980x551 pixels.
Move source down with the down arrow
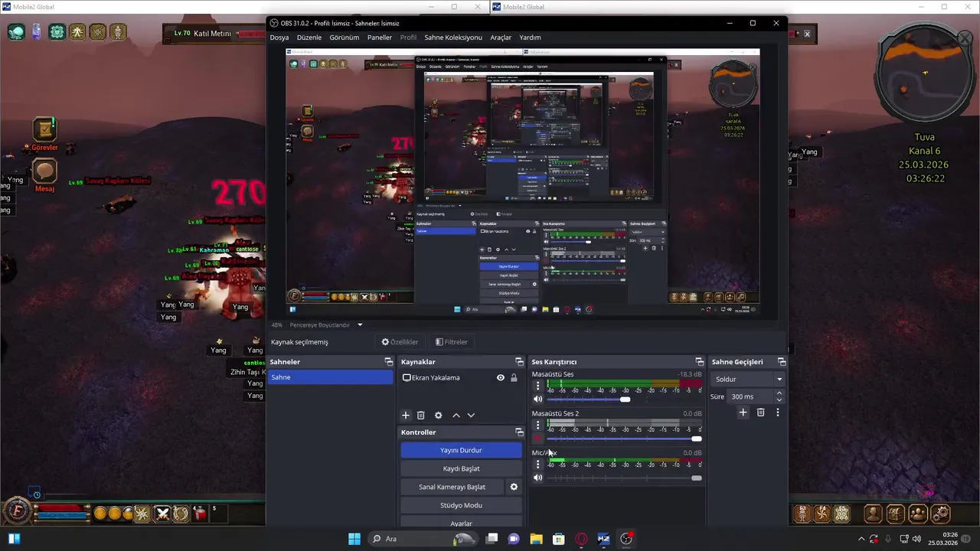click(471, 415)
